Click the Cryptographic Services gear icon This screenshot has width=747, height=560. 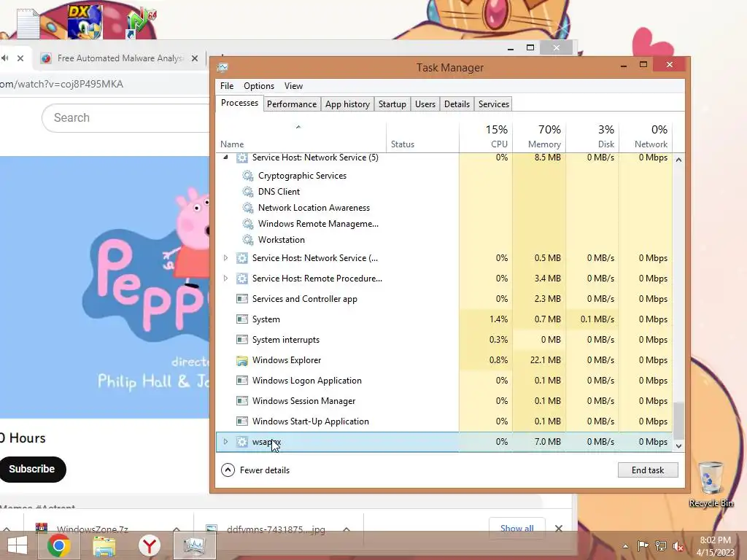coord(248,176)
